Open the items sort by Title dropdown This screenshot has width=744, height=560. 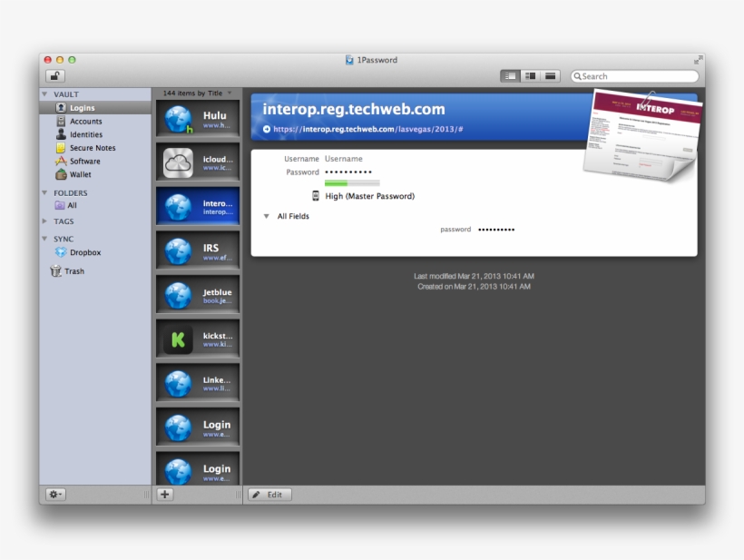pos(198,93)
